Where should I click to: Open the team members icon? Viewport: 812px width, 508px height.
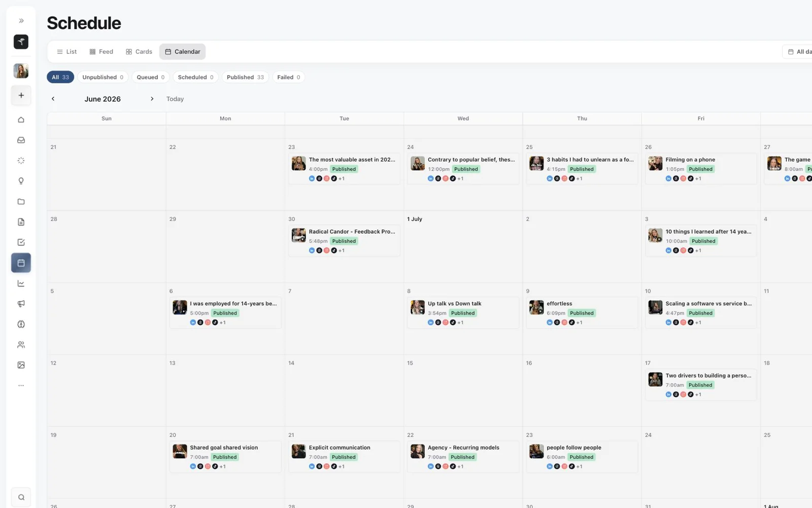point(21,344)
